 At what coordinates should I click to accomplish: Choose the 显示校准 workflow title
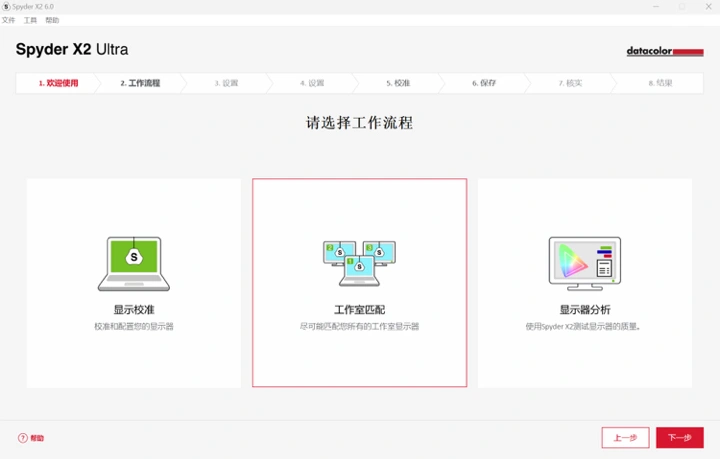(134, 310)
